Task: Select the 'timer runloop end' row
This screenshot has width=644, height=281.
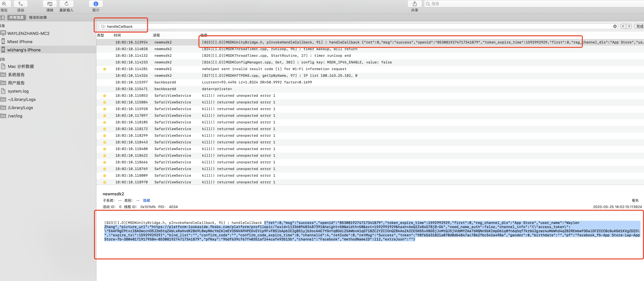Action: (370, 56)
